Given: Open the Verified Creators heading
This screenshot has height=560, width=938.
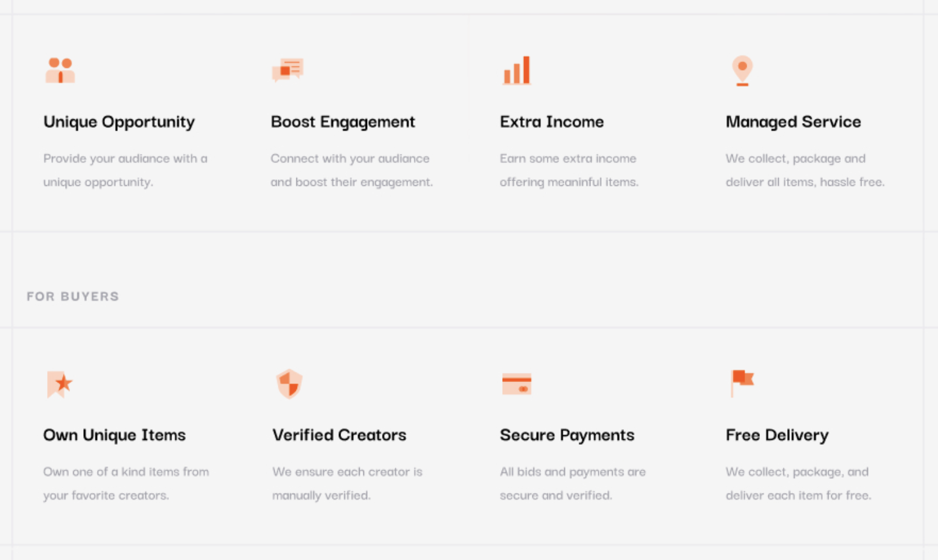Looking at the screenshot, I should point(339,435).
